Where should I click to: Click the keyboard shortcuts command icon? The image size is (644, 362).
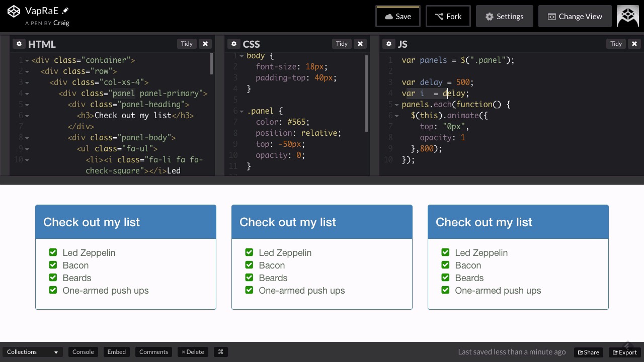(x=220, y=352)
